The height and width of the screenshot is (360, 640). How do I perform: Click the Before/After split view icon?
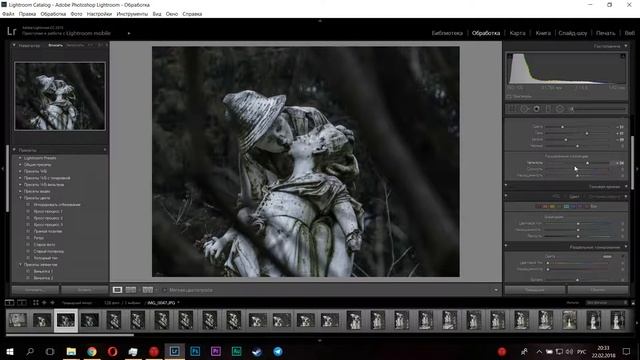[x=147, y=290]
